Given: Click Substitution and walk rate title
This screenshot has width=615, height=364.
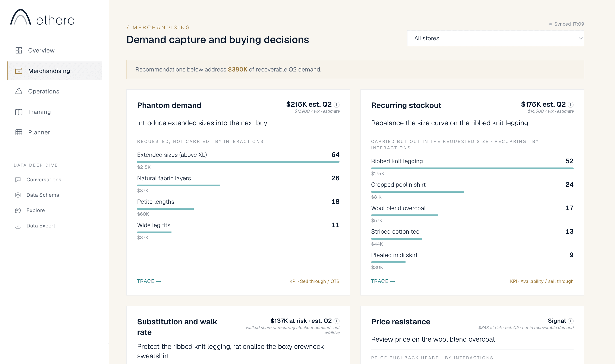Looking at the screenshot, I should [177, 327].
